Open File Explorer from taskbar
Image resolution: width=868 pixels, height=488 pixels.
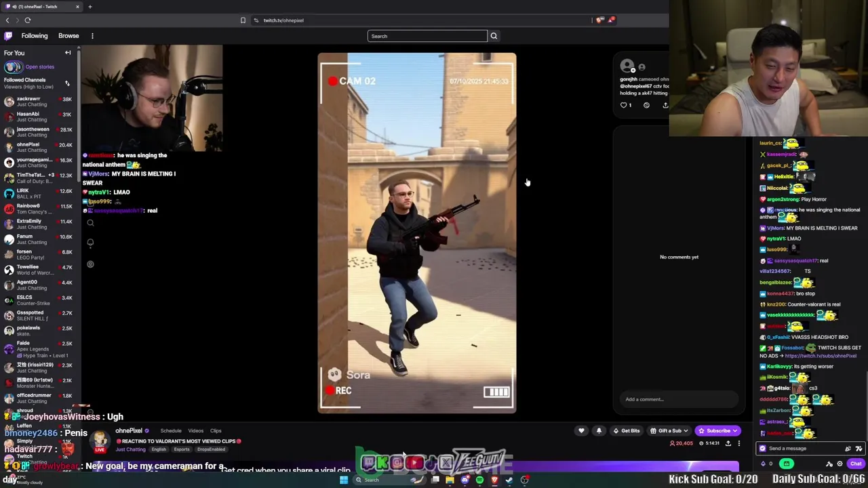(x=450, y=480)
